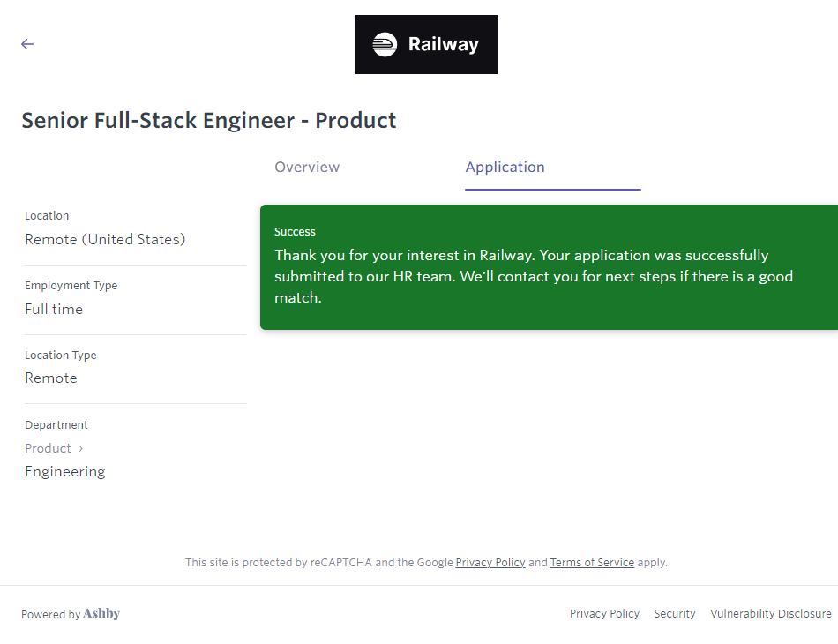Click the Product department breadcrumb
838x644 pixels.
coord(48,448)
